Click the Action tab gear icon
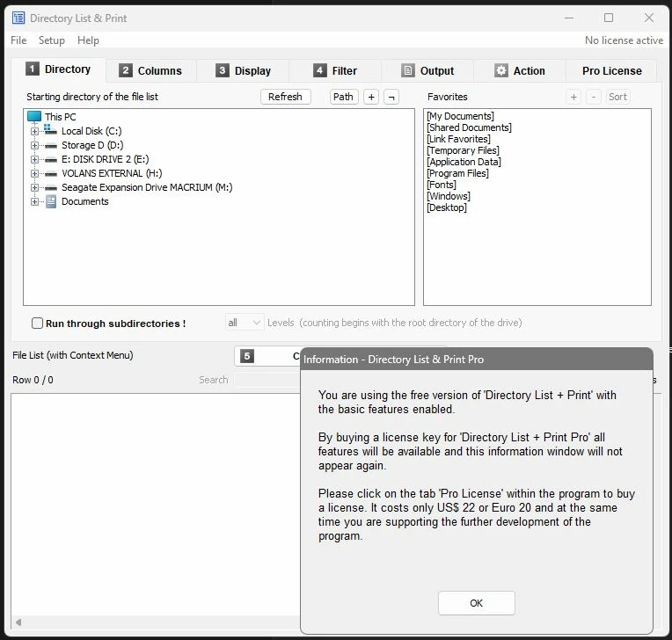 coord(500,70)
